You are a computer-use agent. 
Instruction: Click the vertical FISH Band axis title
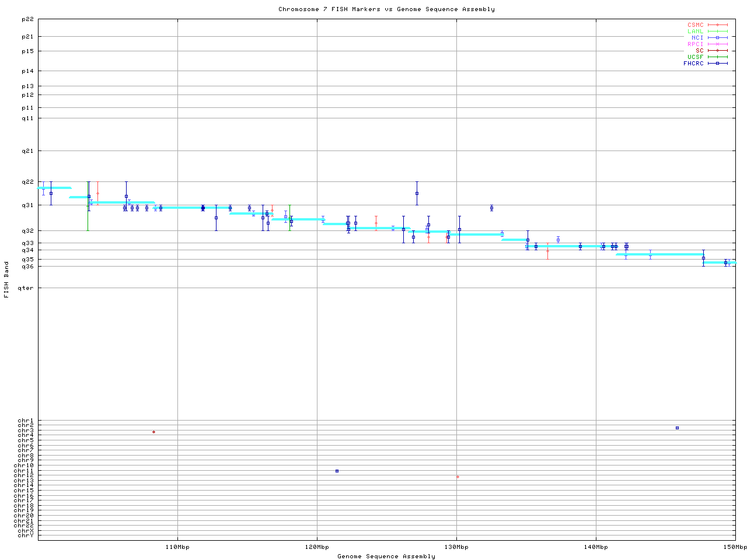(x=6, y=279)
